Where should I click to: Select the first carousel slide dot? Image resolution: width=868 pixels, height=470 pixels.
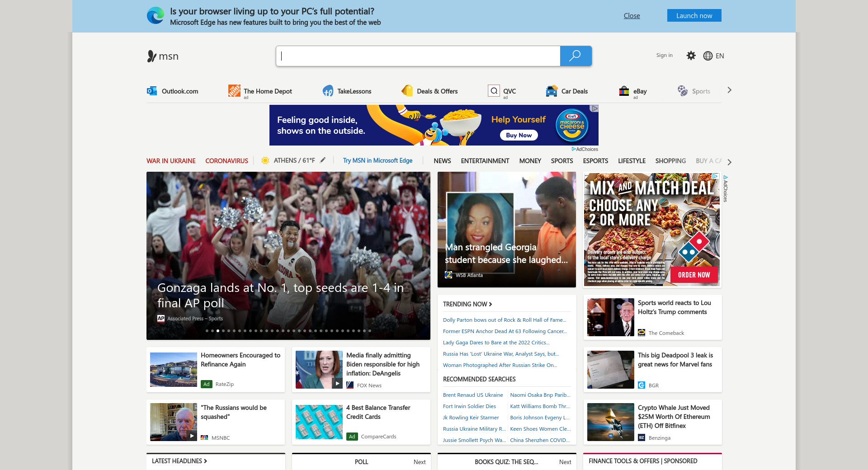[207, 331]
